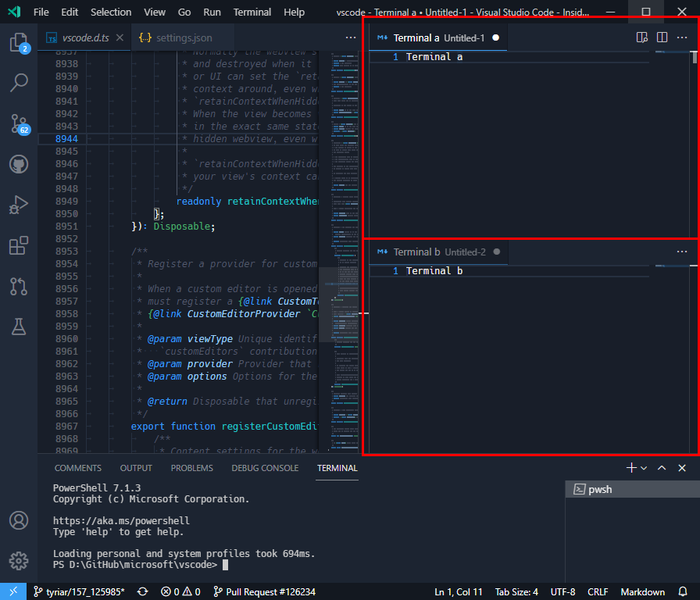Open the Explorer view in the activity bar
The width and height of the screenshot is (700, 600).
pos(19,43)
